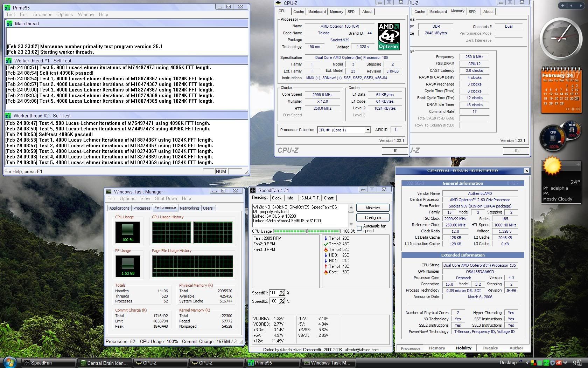Switch to Task Manager Processes tab
Screen dimensions: 588x368
(142, 208)
